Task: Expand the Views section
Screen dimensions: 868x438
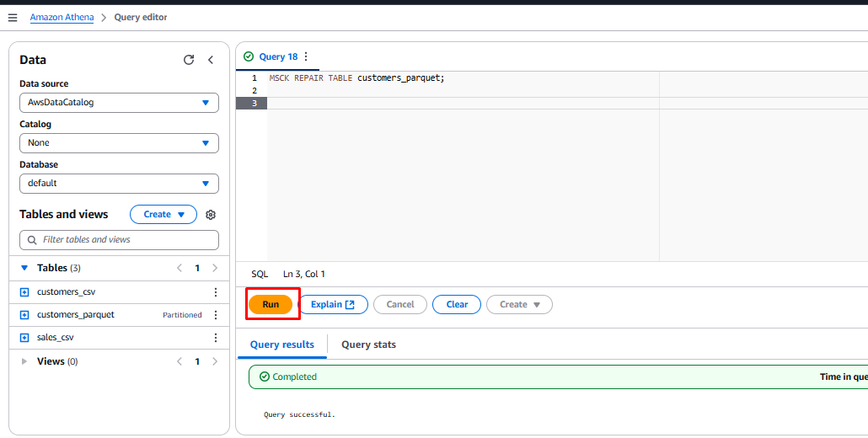Action: 24,361
